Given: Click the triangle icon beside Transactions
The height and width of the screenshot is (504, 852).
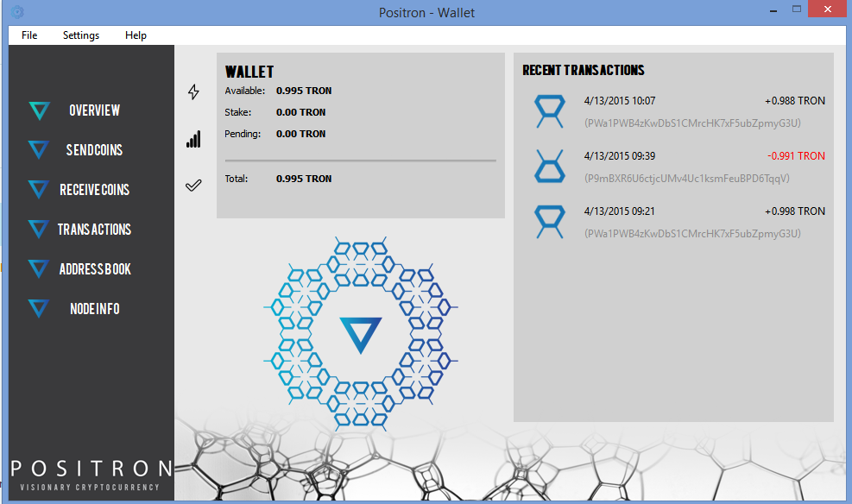Looking at the screenshot, I should (x=39, y=230).
